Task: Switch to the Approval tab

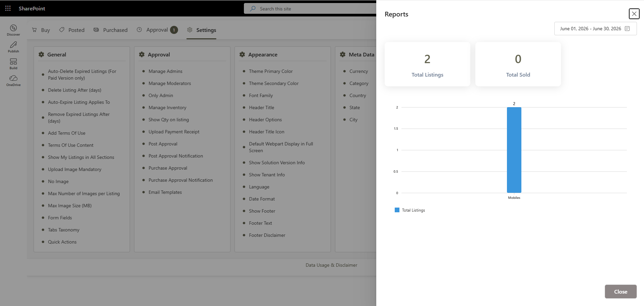Action: tap(157, 30)
